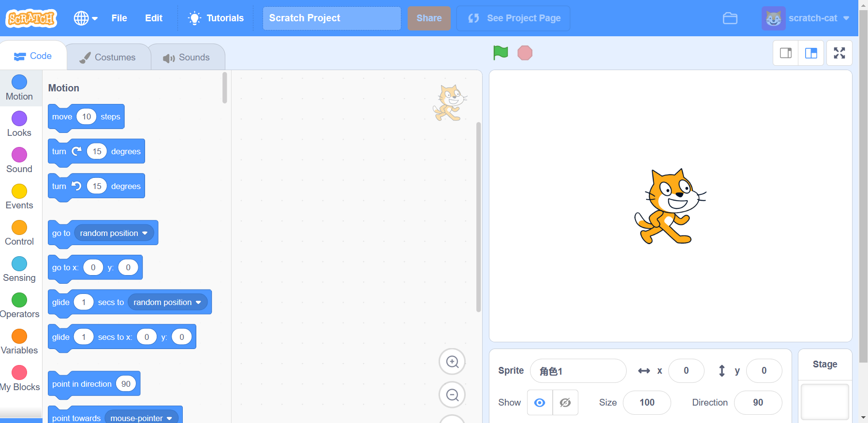
Task: Enter full screen stage mode
Action: (839, 53)
